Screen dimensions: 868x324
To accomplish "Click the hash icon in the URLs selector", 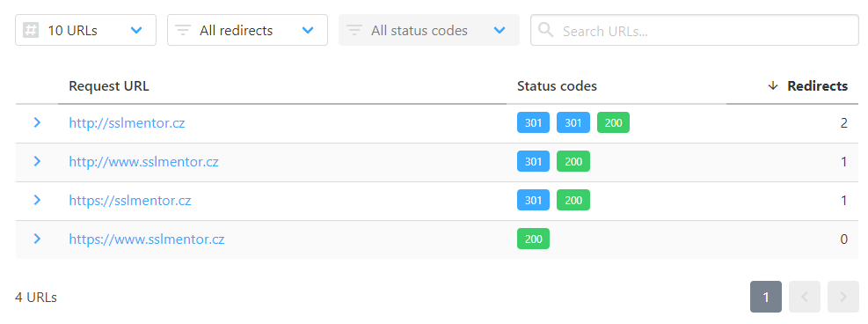I will tap(31, 30).
